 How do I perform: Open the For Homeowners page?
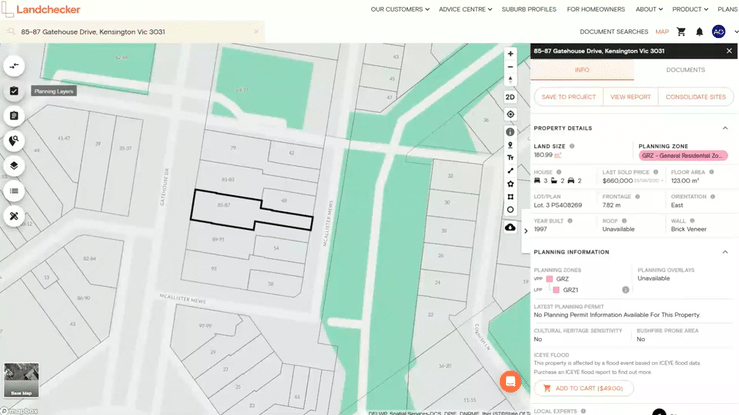(x=596, y=9)
